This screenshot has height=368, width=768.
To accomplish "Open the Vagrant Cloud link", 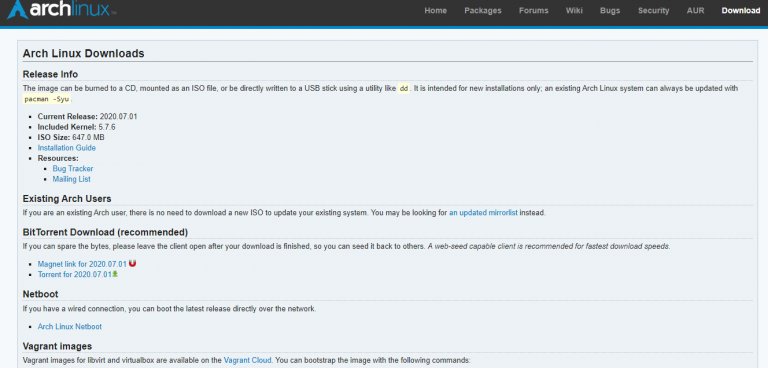I will 247,360.
